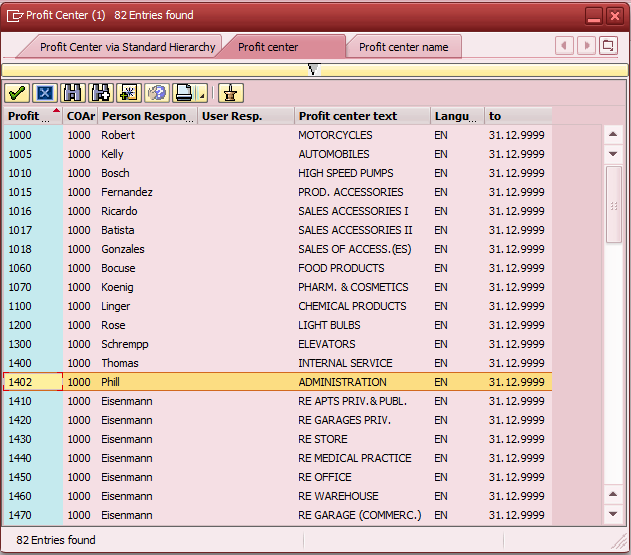Click LIGHT BULBS entry
Image resolution: width=631 pixels, height=555 pixels.
pos(329,325)
